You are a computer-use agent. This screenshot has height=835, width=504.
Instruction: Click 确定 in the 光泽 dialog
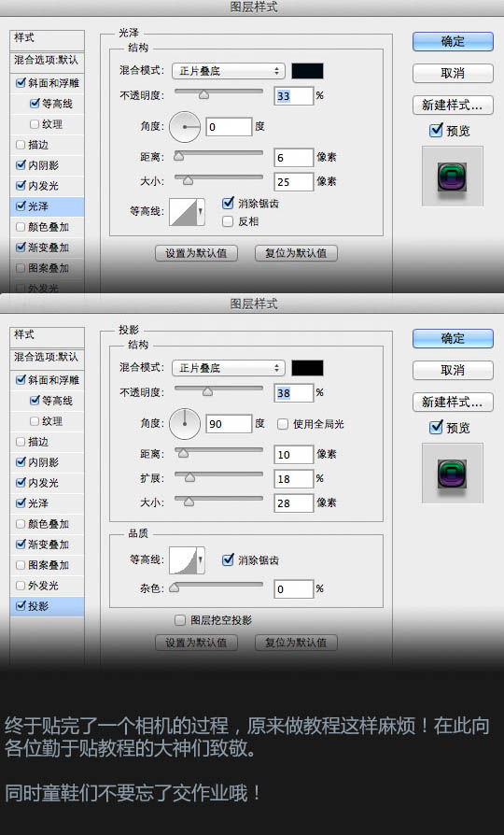point(453,41)
